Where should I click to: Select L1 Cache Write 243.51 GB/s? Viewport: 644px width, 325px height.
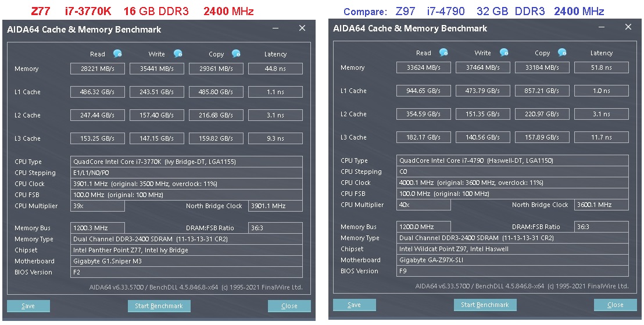(x=157, y=92)
